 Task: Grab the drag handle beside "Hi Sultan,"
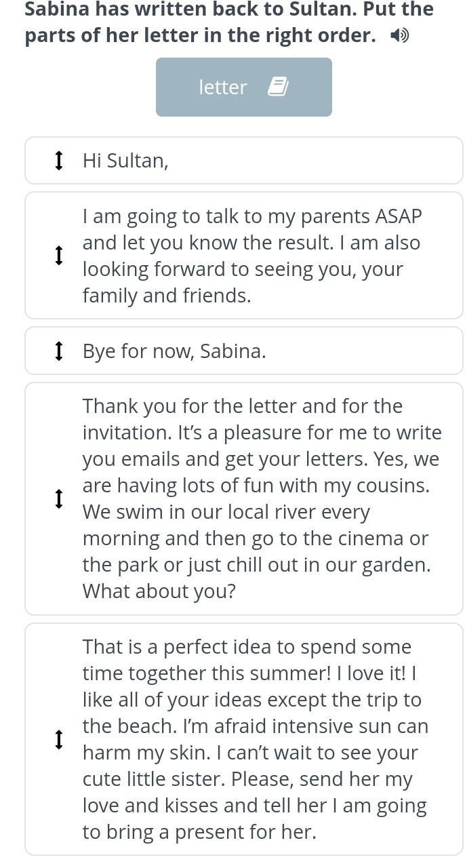click(x=59, y=161)
